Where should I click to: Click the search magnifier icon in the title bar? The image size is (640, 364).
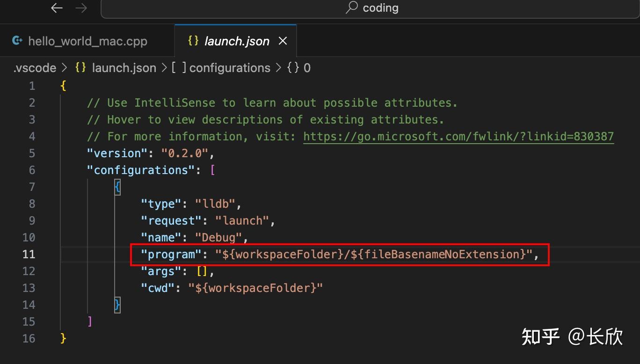tap(352, 7)
